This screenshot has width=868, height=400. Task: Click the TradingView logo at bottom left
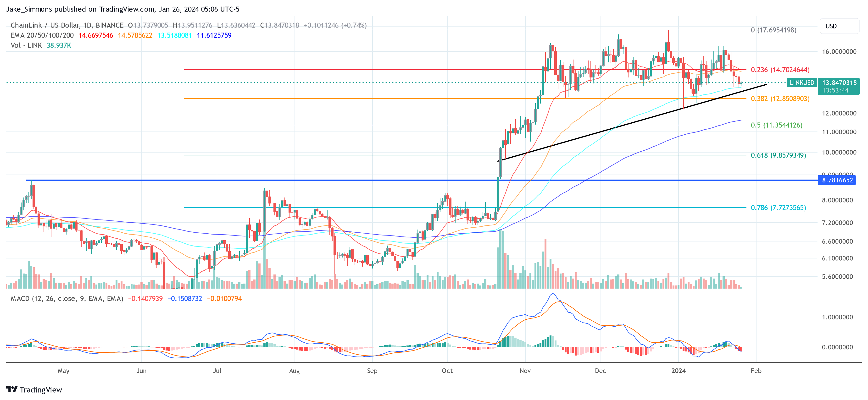(x=34, y=389)
